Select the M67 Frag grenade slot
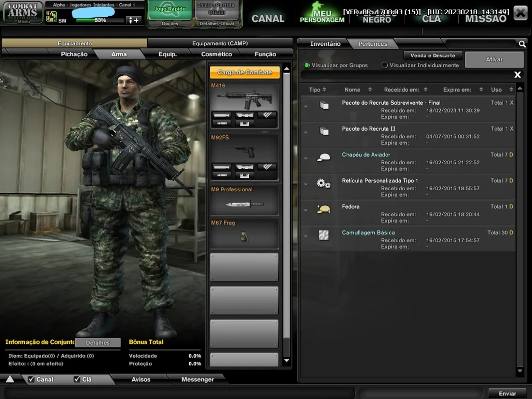The height and width of the screenshot is (399, 532). [245, 234]
